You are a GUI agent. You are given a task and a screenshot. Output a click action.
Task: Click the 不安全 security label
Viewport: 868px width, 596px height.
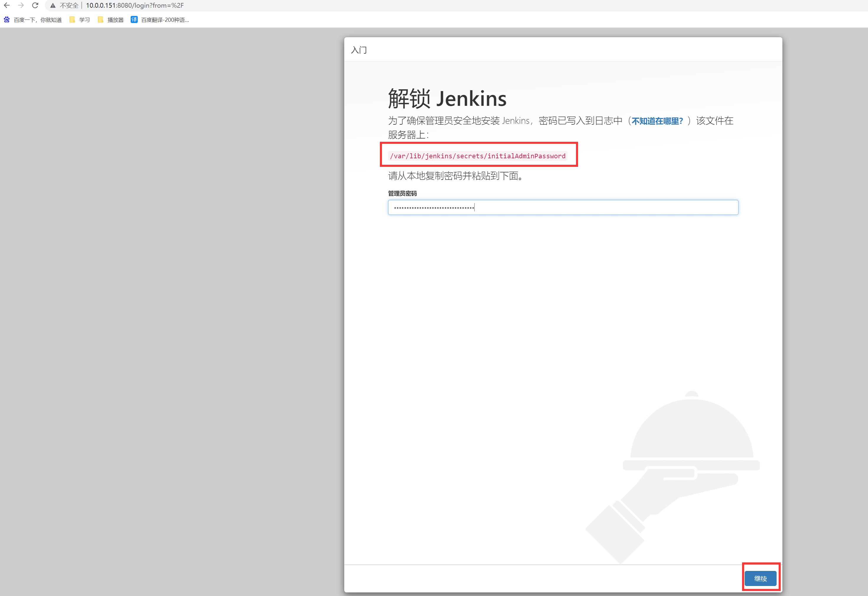pyautogui.click(x=69, y=6)
